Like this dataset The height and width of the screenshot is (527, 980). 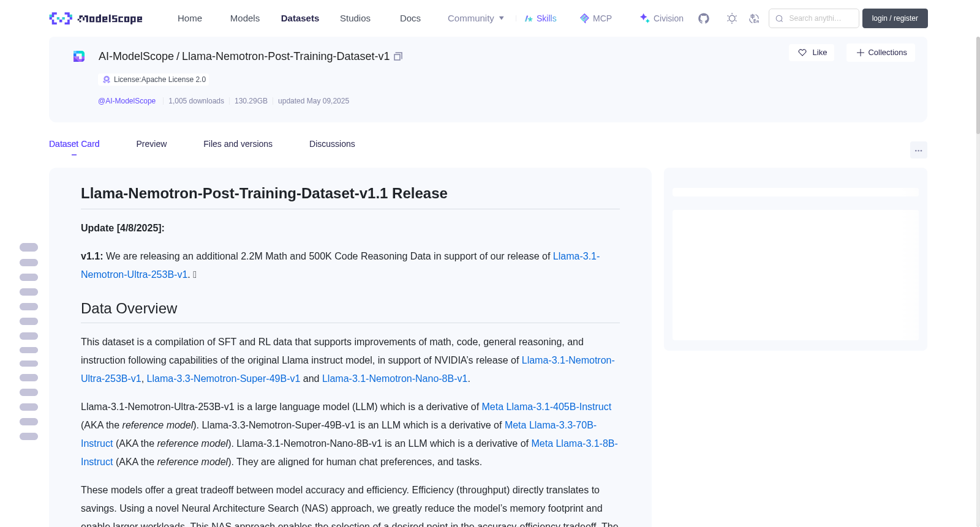[x=812, y=53]
